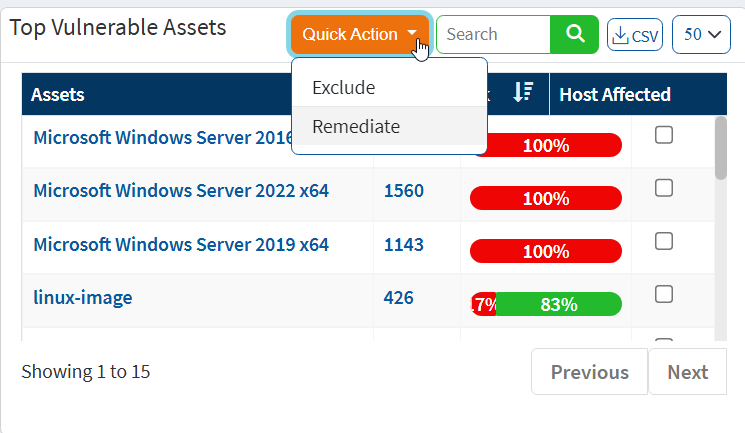Screen dimensions: 745x433
Task: Go to the Next page of results
Action: coord(687,372)
